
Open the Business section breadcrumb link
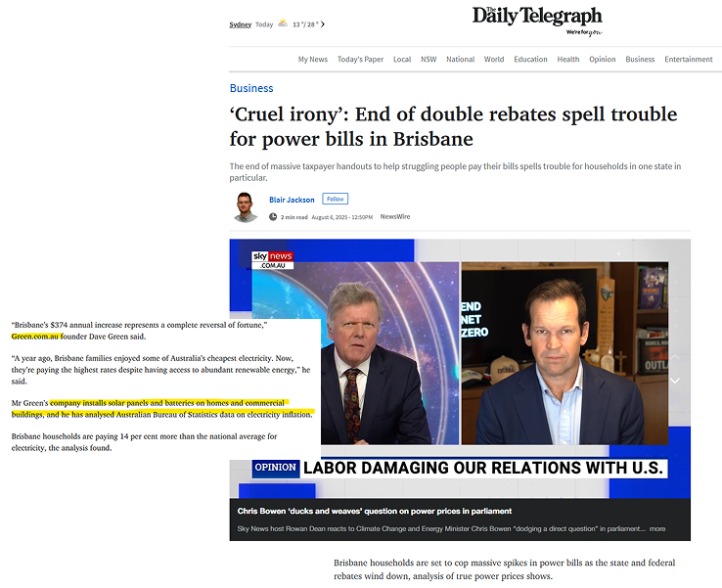point(251,88)
